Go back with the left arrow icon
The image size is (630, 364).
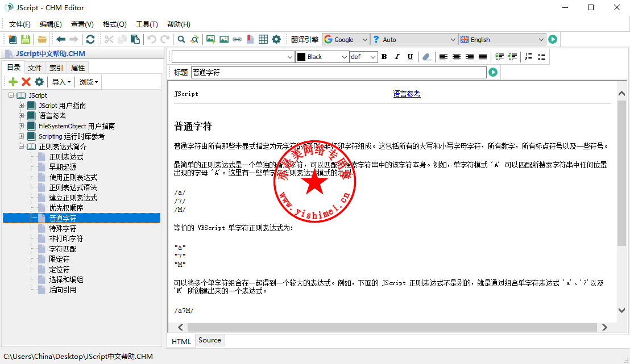coord(61,39)
